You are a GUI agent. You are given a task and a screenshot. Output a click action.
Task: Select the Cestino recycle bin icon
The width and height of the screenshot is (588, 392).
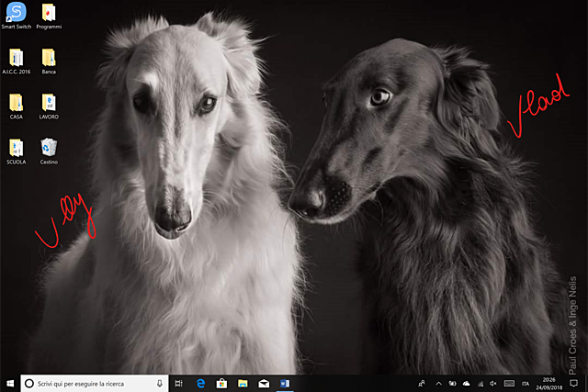[x=49, y=151]
